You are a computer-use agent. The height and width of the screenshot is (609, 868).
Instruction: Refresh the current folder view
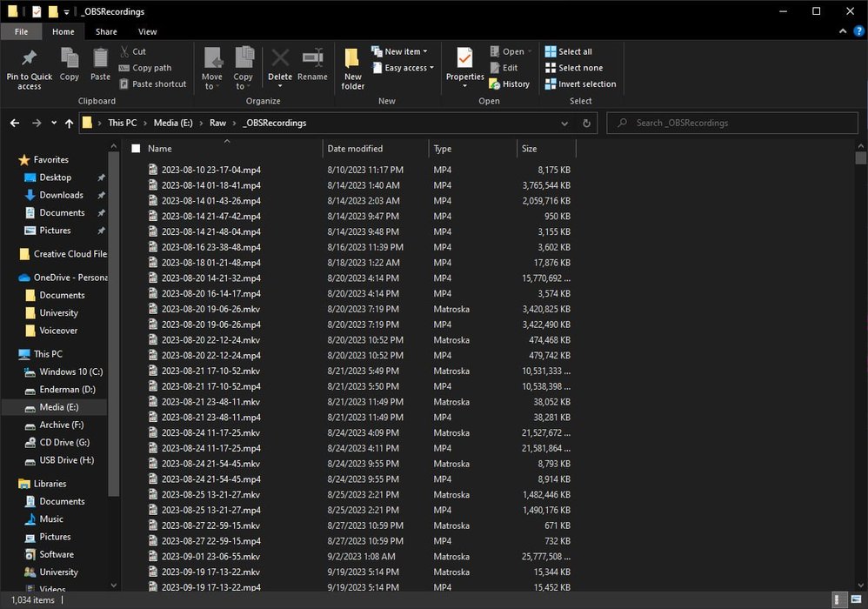point(587,124)
